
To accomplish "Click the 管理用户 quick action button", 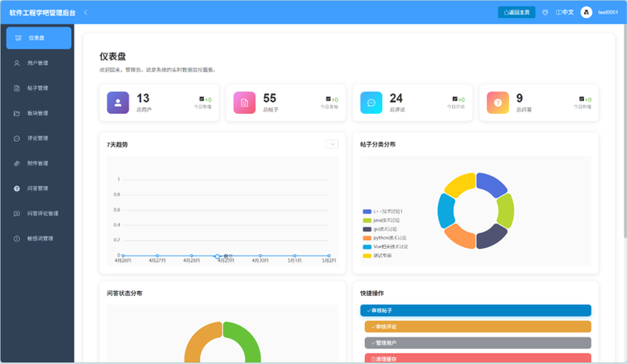I will [478, 343].
